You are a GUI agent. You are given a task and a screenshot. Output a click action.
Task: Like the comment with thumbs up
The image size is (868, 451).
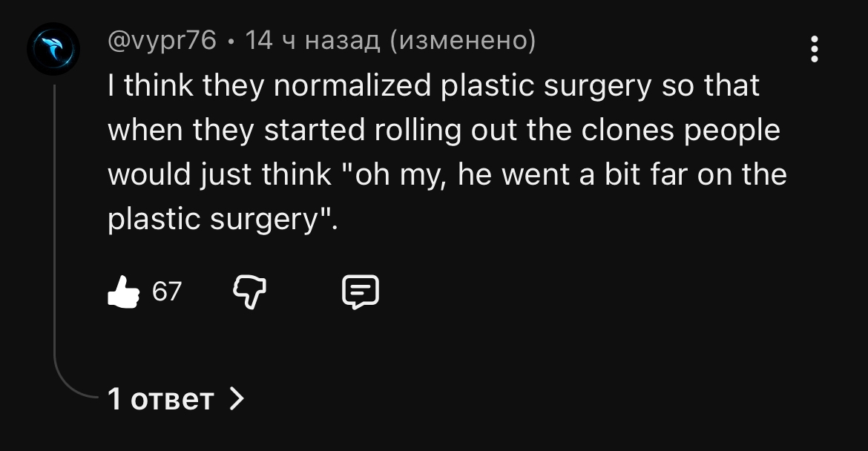pos(123,292)
